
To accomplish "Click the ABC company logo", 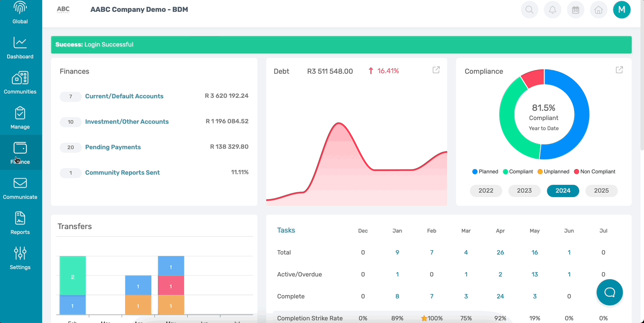I will [x=63, y=10].
